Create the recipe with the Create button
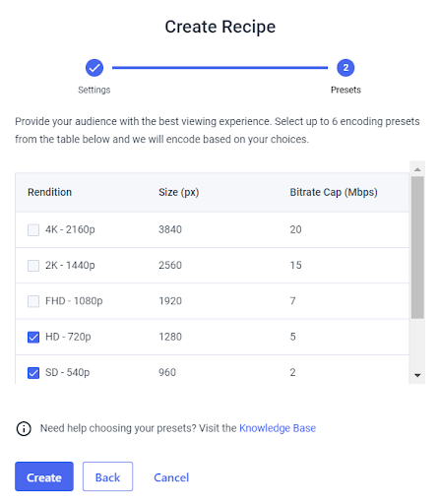This screenshot has height=504, width=438. pyautogui.click(x=44, y=476)
